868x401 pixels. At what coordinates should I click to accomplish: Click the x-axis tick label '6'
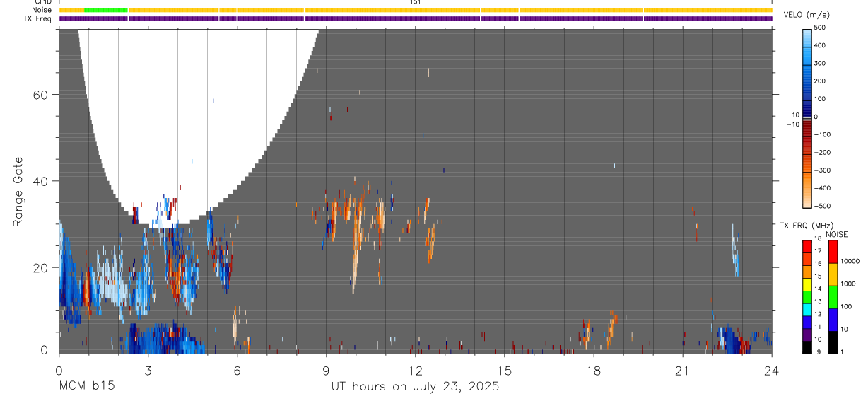[237, 371]
